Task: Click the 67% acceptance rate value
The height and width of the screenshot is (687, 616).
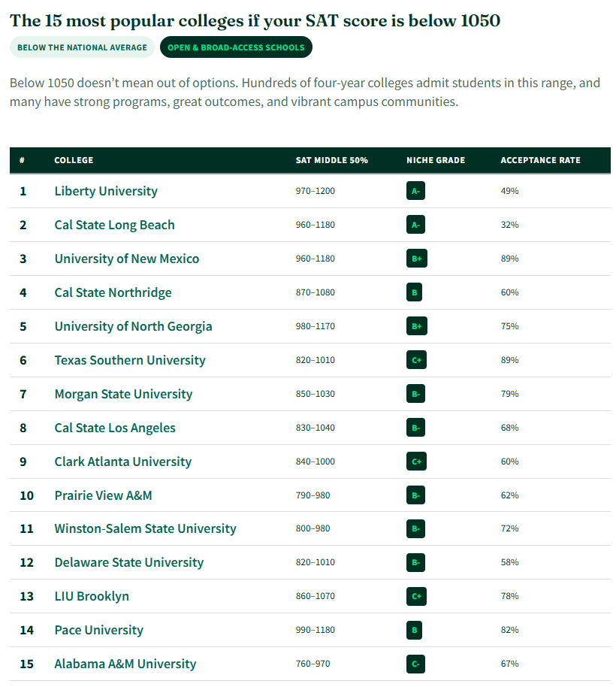Action: (x=509, y=664)
